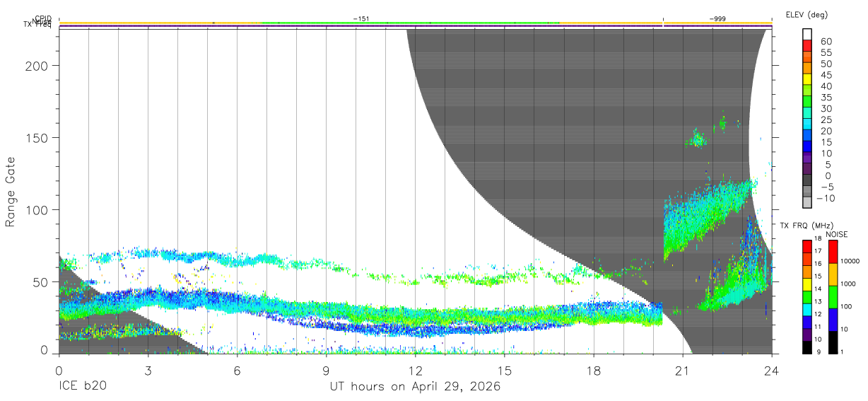Screen dimensions: 868x401
Task: Click the "13" label on the TX FRQ scale
Action: [817, 301]
